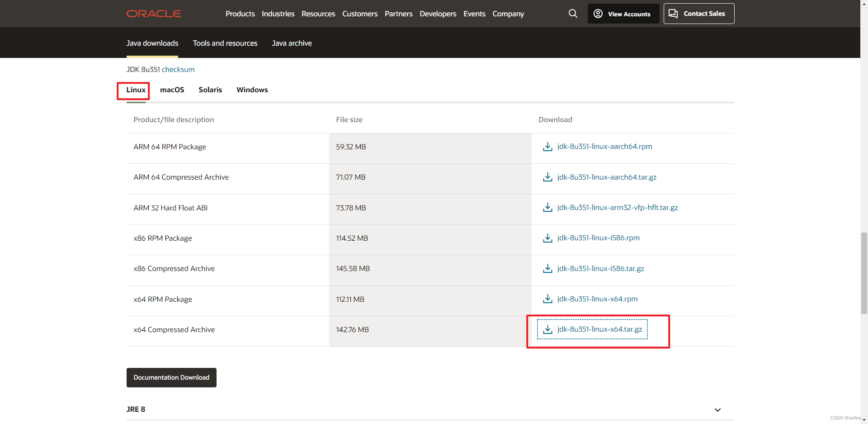
Task: Switch to the macOS platform tab
Action: pos(172,90)
